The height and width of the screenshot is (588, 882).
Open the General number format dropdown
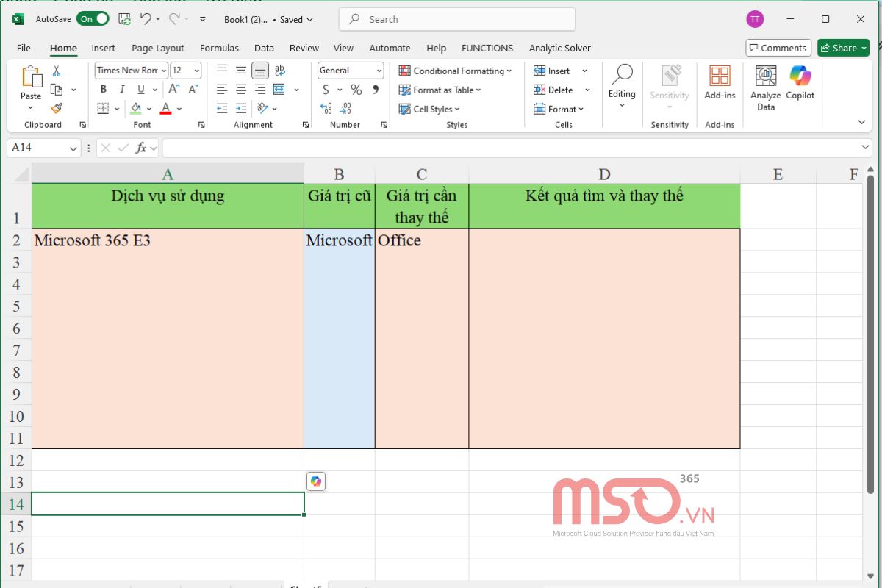click(379, 71)
